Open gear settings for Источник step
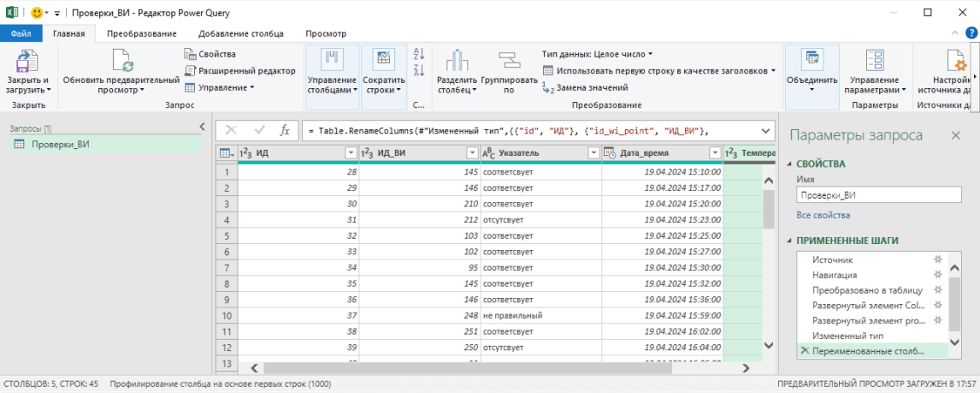The height and width of the screenshot is (393, 980). (937, 259)
